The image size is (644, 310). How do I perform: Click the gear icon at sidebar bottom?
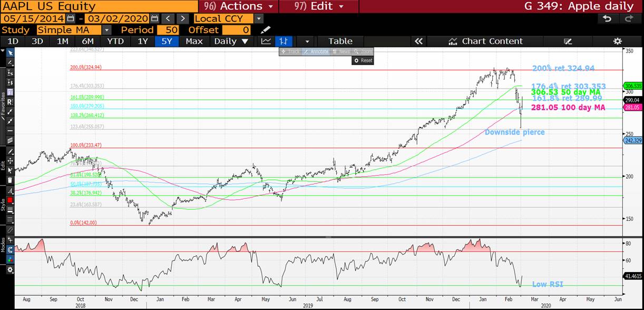(x=9, y=269)
